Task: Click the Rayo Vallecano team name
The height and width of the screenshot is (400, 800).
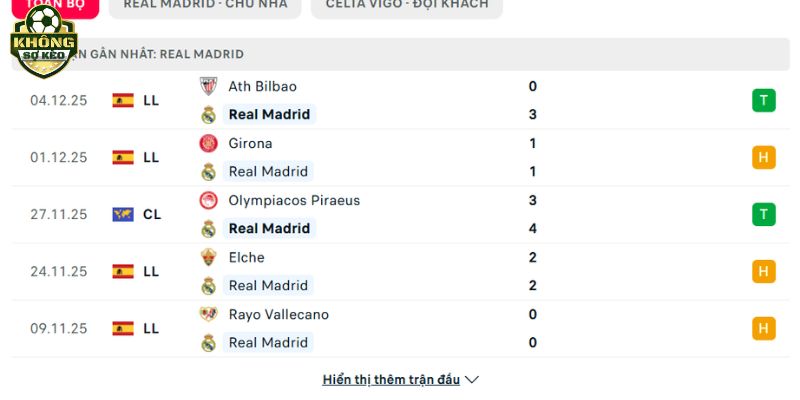Action: 278,314
